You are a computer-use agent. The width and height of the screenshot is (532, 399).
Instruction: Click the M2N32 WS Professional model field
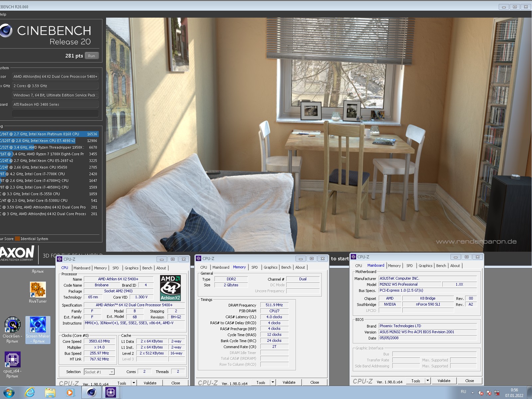point(410,284)
